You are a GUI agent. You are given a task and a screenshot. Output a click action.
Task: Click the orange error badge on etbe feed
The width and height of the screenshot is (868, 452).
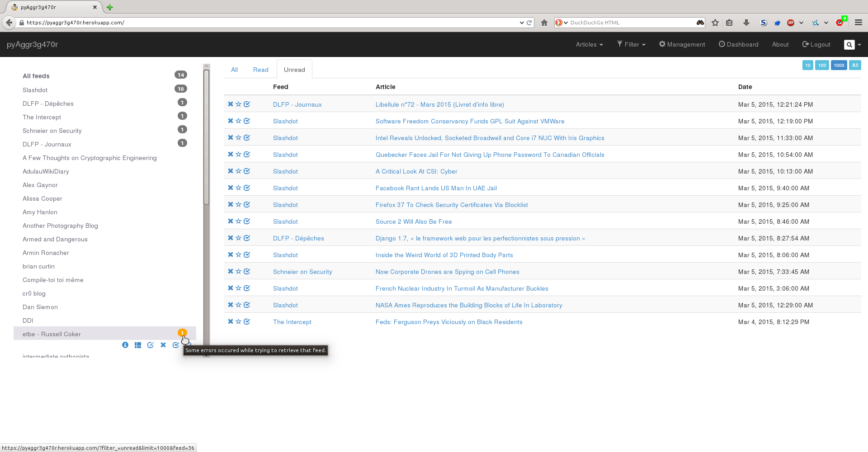click(x=182, y=333)
